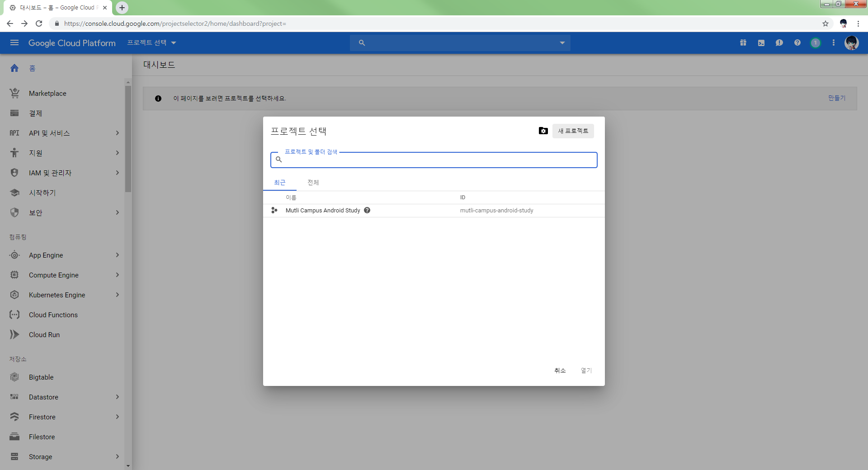
Task: Open the project selection dropdown in header
Action: pos(151,42)
